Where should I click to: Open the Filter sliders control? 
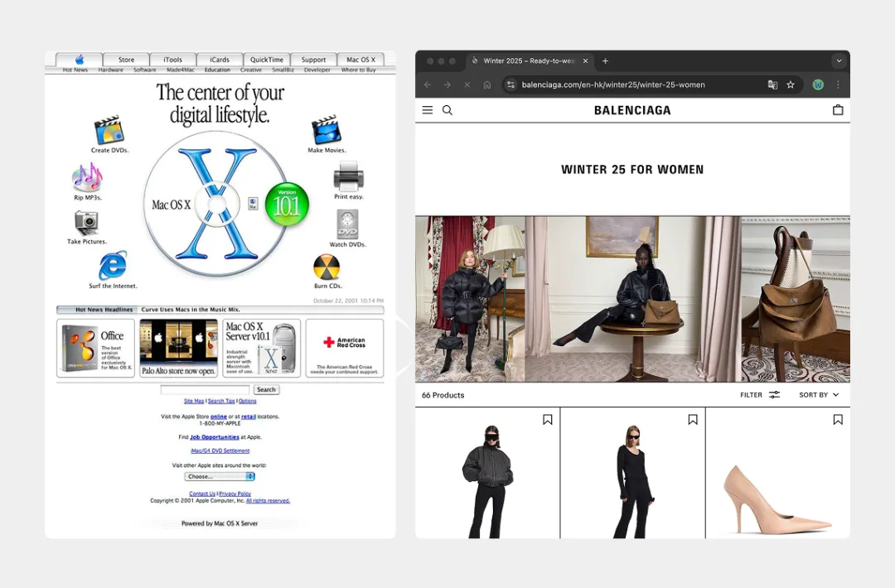pos(760,395)
